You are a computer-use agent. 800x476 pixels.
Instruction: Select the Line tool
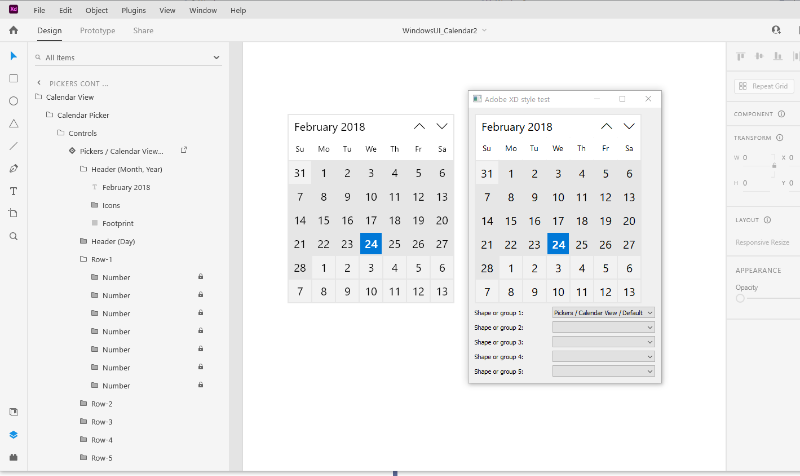point(13,146)
